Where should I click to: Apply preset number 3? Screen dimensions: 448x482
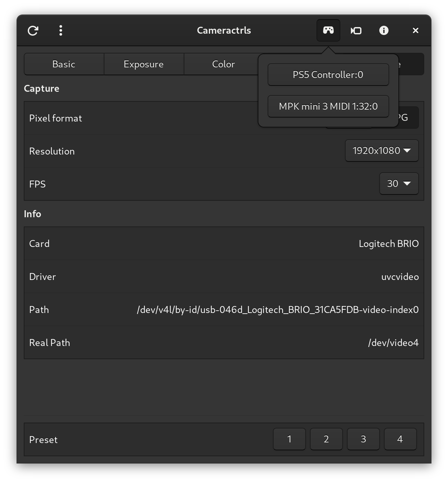coord(363,439)
